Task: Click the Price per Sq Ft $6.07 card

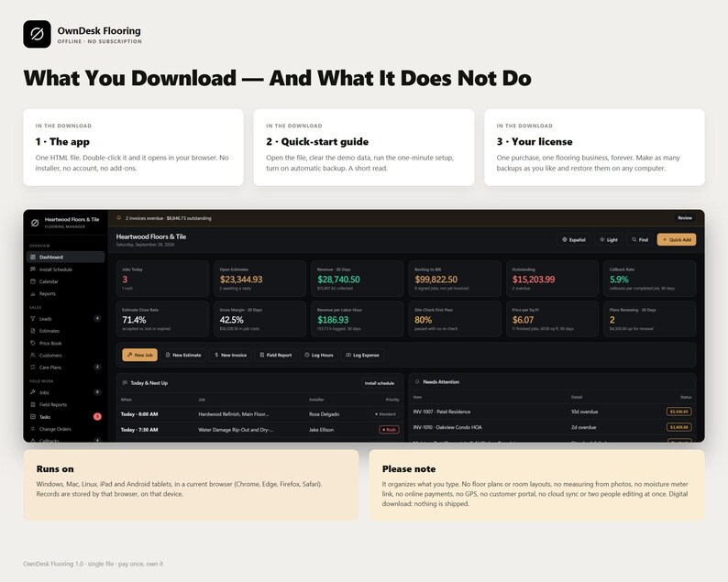Action: [553, 319]
